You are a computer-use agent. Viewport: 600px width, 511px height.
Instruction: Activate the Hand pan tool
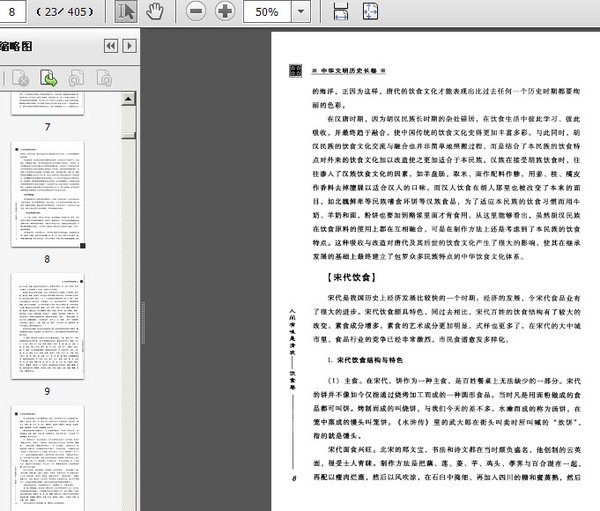[155, 11]
